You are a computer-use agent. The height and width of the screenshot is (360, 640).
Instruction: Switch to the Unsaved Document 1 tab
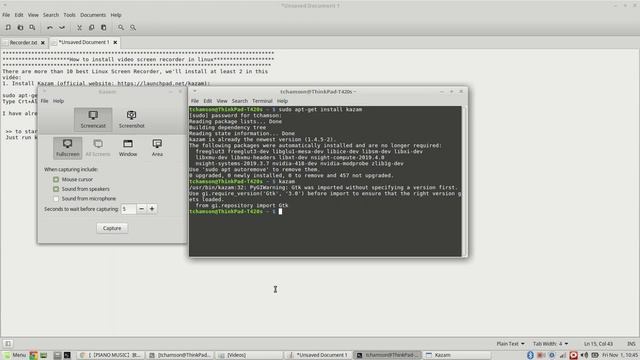point(84,42)
